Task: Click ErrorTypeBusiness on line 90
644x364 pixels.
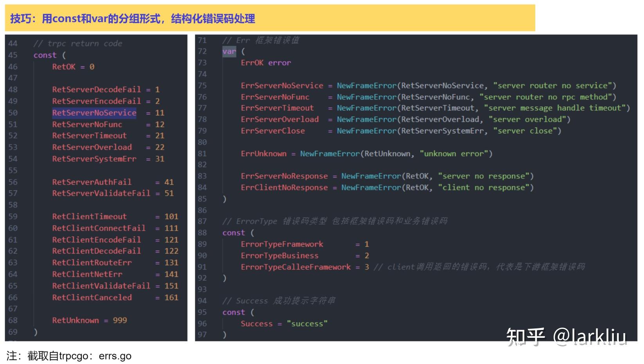Action: click(280, 256)
